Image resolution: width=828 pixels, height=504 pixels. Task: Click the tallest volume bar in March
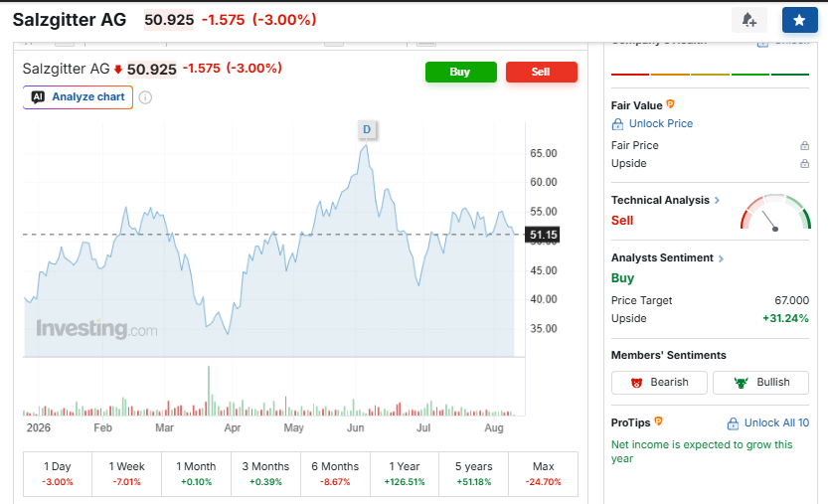(x=209, y=391)
